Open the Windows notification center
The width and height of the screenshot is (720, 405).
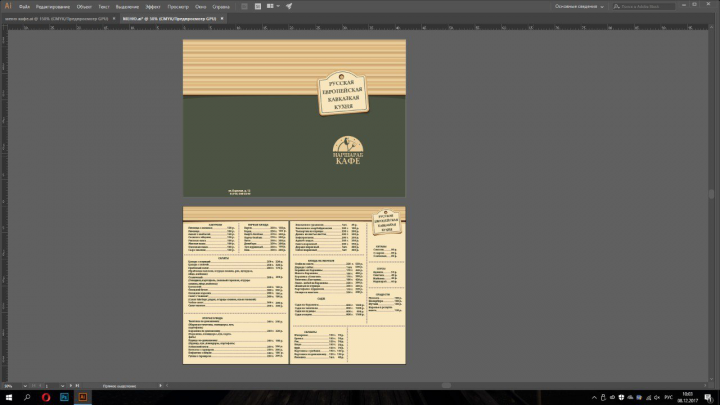709,398
